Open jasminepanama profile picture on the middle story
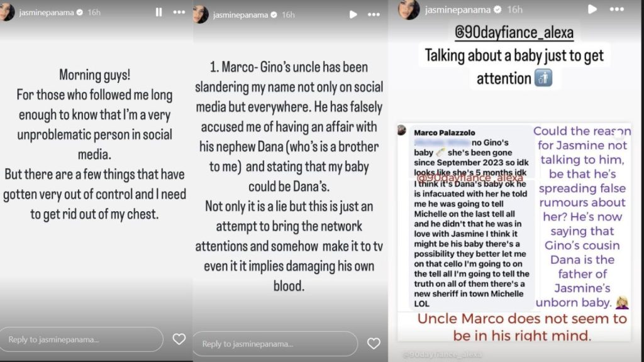Image resolution: width=644 pixels, height=362 pixels. 201,15
